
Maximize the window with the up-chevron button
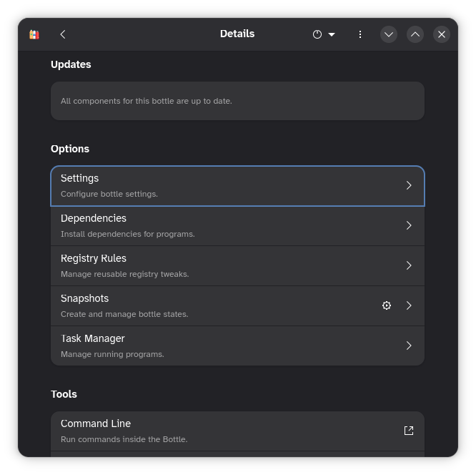415,34
